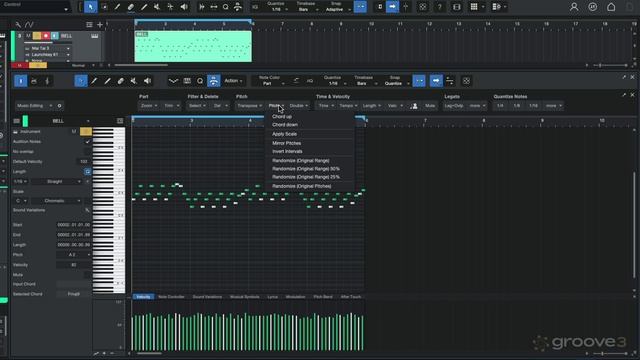Click the Leg+Ovlp legato button
This screenshot has height=360, width=640.
pos(454,106)
